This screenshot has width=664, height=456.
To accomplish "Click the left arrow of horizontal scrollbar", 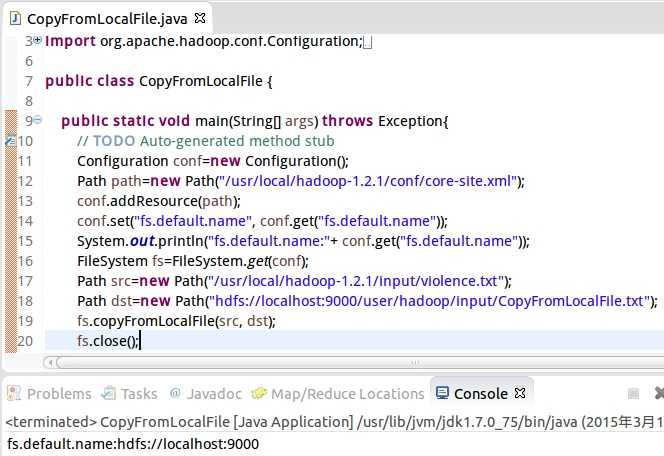I will tap(50, 363).
